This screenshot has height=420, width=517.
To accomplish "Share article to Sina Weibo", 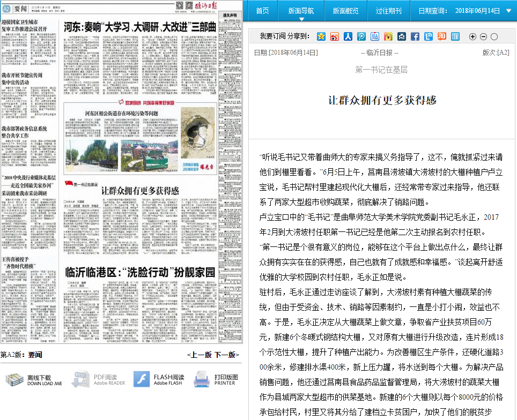I will point(335,36).
